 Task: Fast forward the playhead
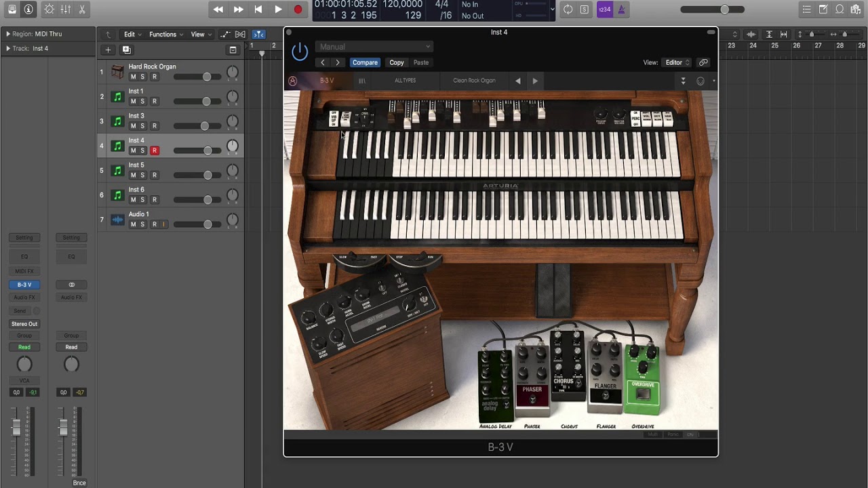239,9
